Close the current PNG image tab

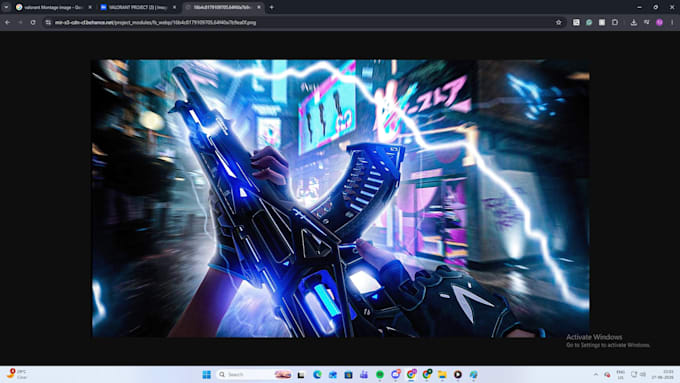point(259,7)
